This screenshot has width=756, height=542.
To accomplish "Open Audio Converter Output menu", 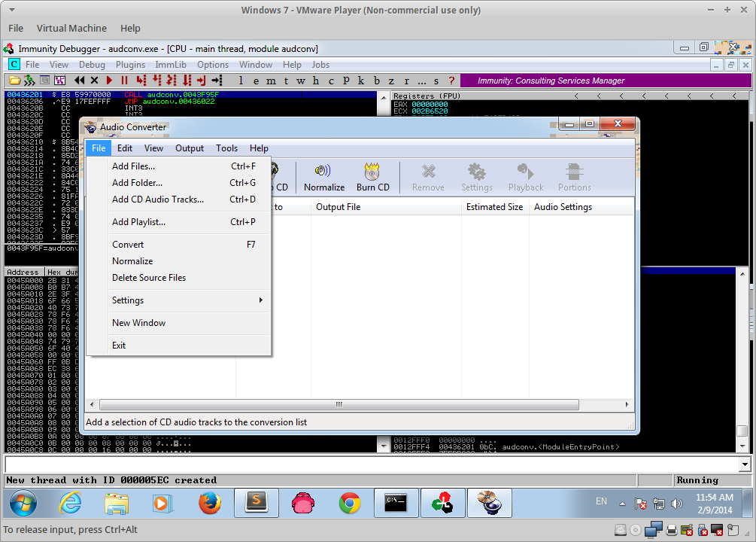I will click(x=190, y=148).
